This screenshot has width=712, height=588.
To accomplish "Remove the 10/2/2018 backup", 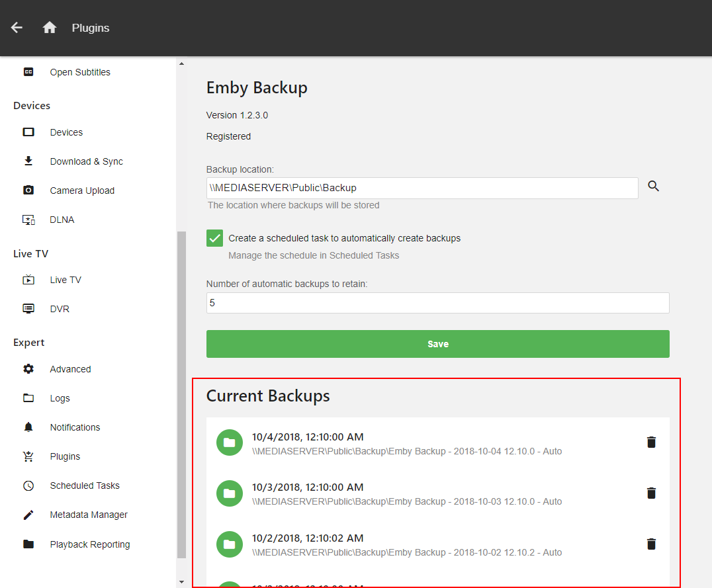I will (651, 544).
